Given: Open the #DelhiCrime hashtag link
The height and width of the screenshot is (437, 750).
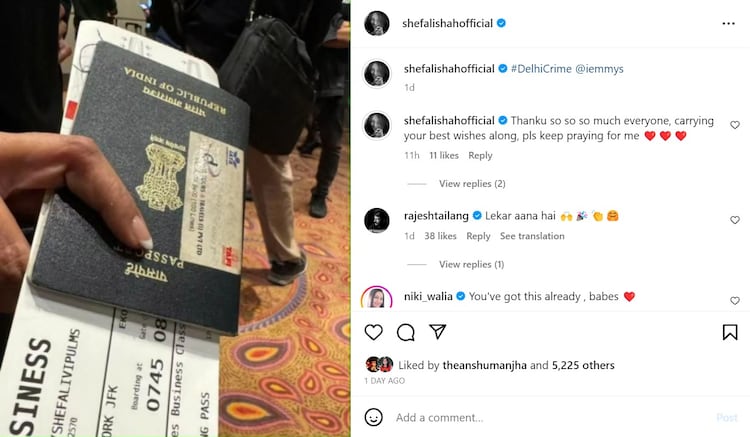Looking at the screenshot, I should [x=541, y=69].
